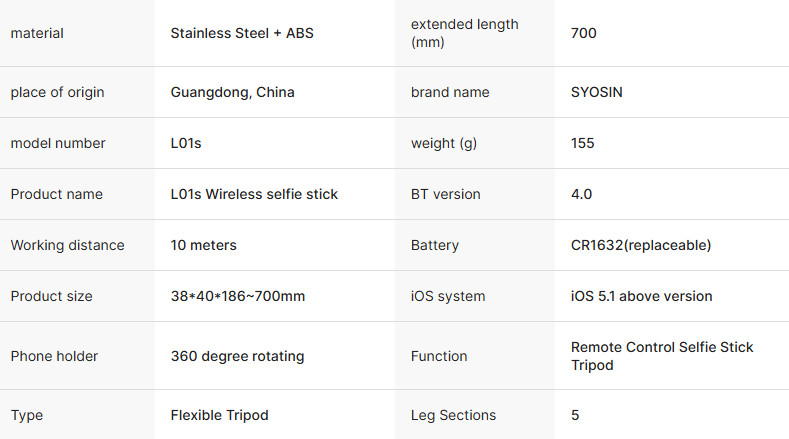Image resolution: width=789 pixels, height=439 pixels.
Task: Select the BT version value '4.0'
Action: [x=582, y=194]
